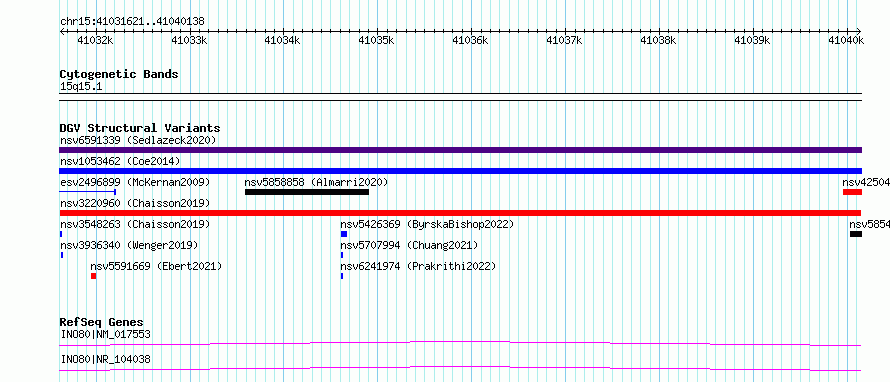Open the nsv5591669 (Ebert2021) label
Screen dimensions: 890x382
coord(156,266)
